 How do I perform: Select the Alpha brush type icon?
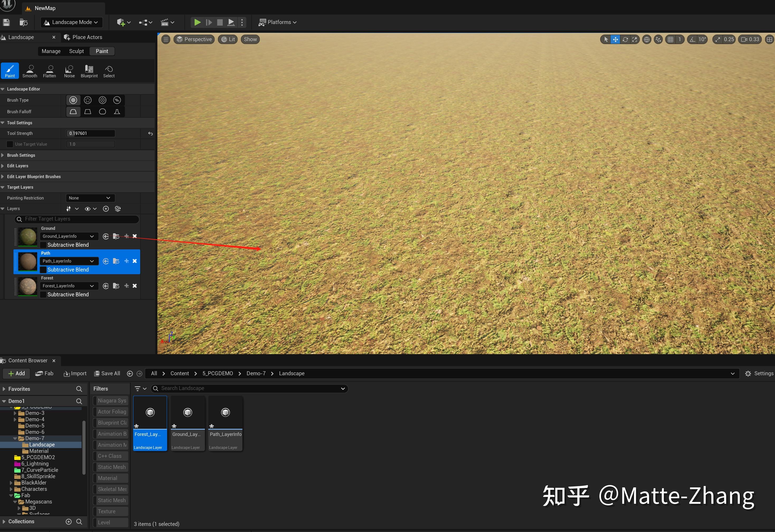(88, 100)
